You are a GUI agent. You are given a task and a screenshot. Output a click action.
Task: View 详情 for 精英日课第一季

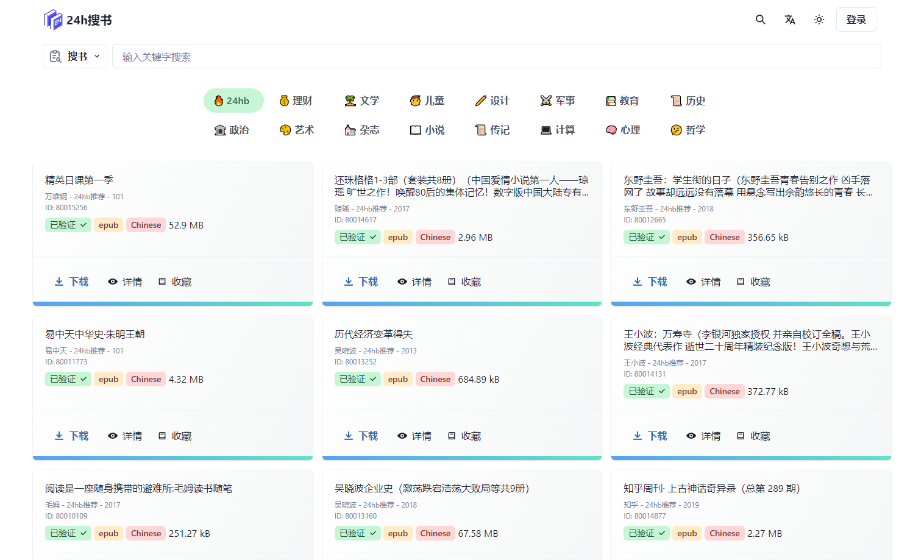click(125, 282)
